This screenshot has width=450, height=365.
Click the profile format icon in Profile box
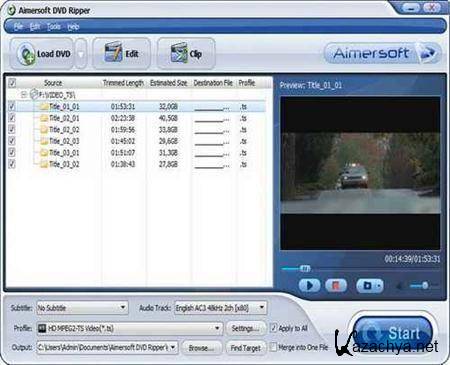(x=42, y=328)
